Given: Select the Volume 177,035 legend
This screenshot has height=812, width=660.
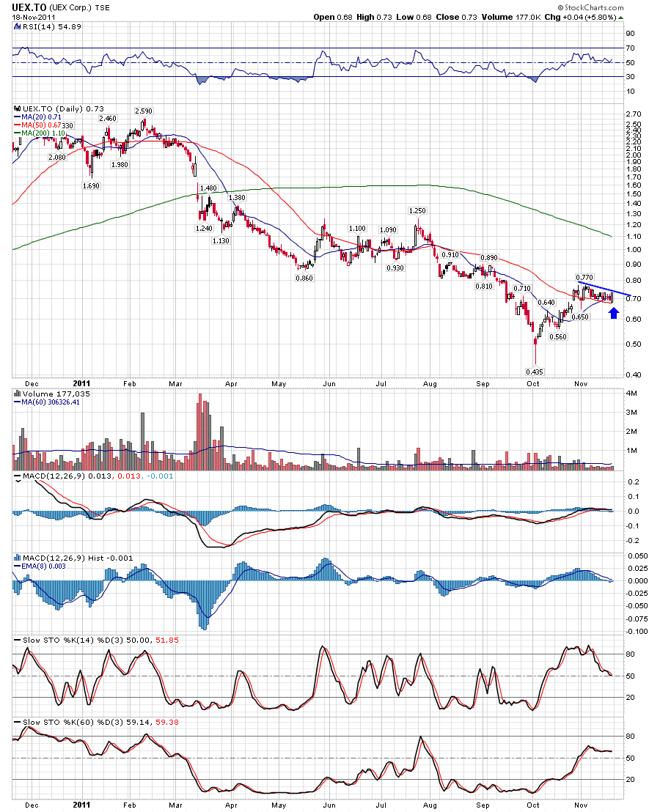Looking at the screenshot, I should pyautogui.click(x=56, y=394).
